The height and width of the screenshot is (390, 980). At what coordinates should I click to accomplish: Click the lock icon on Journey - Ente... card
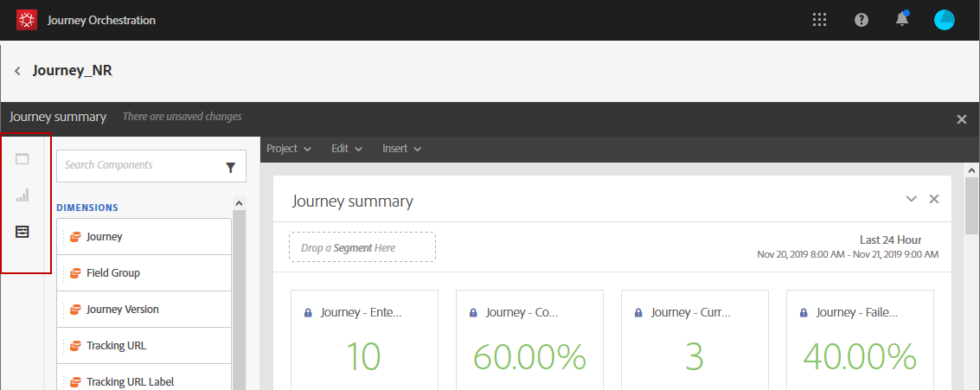click(308, 312)
